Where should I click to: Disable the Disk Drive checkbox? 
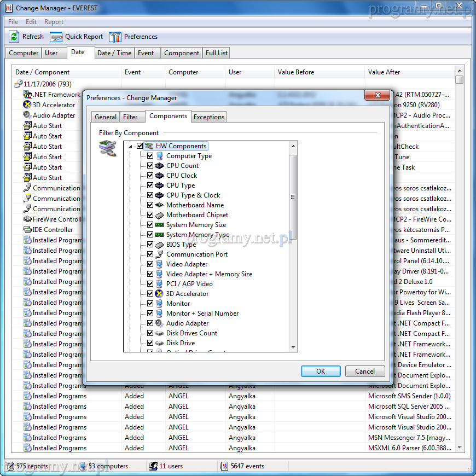coord(150,343)
